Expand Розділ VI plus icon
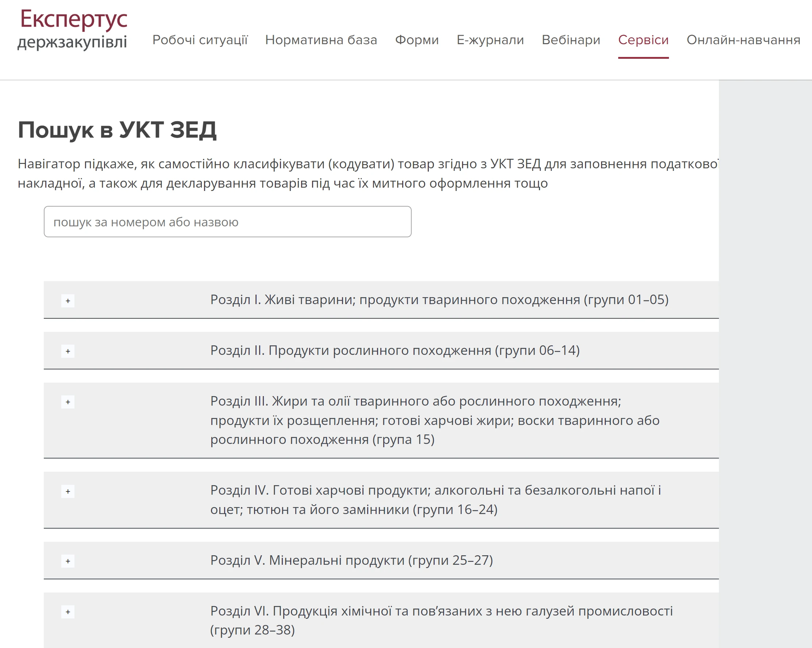Screen dimensions: 812x648 click(68, 612)
